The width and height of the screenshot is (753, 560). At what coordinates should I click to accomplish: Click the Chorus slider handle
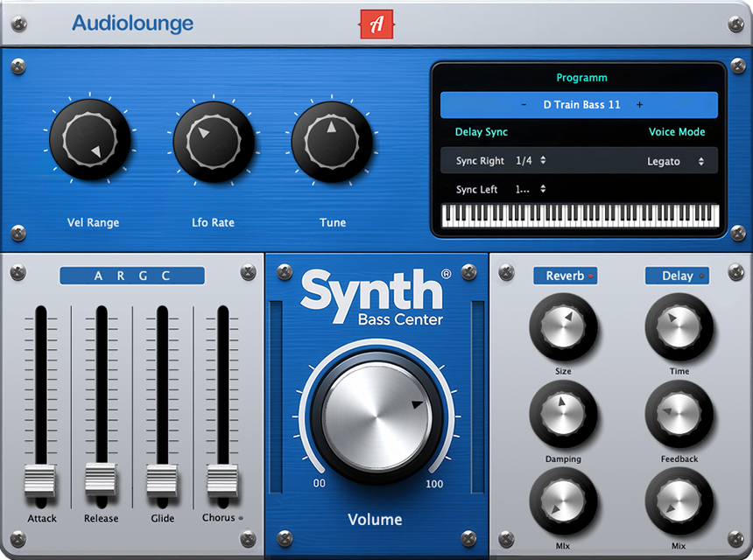click(x=222, y=480)
